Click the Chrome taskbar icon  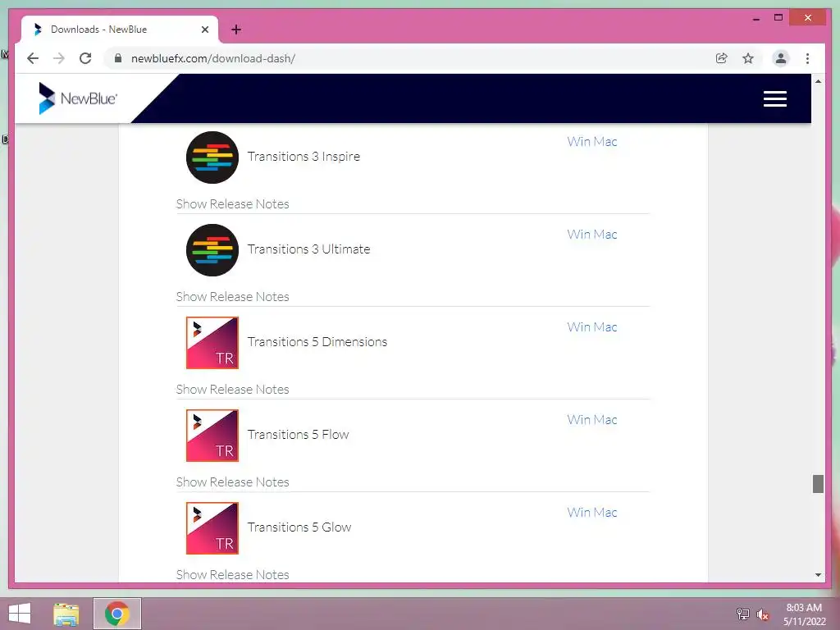[117, 614]
